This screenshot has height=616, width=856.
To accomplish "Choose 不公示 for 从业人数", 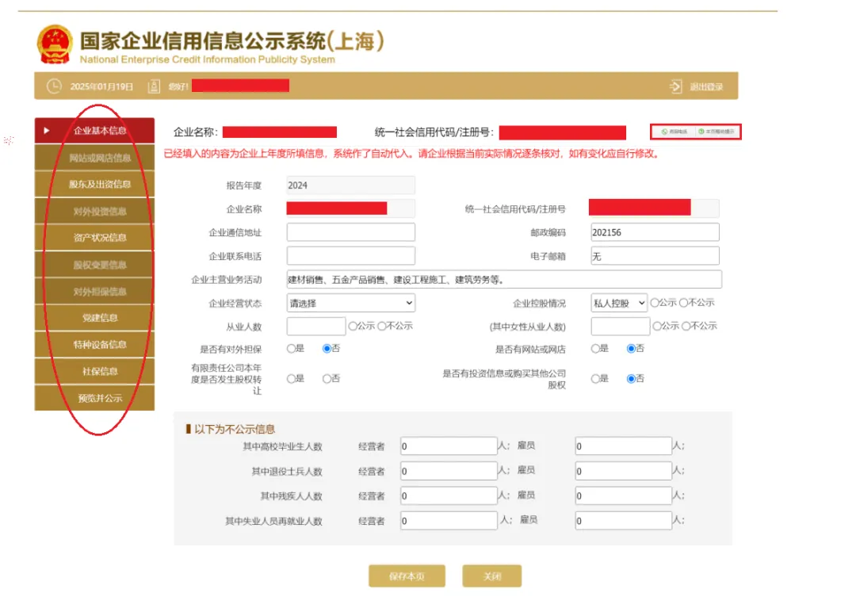I will 381,326.
